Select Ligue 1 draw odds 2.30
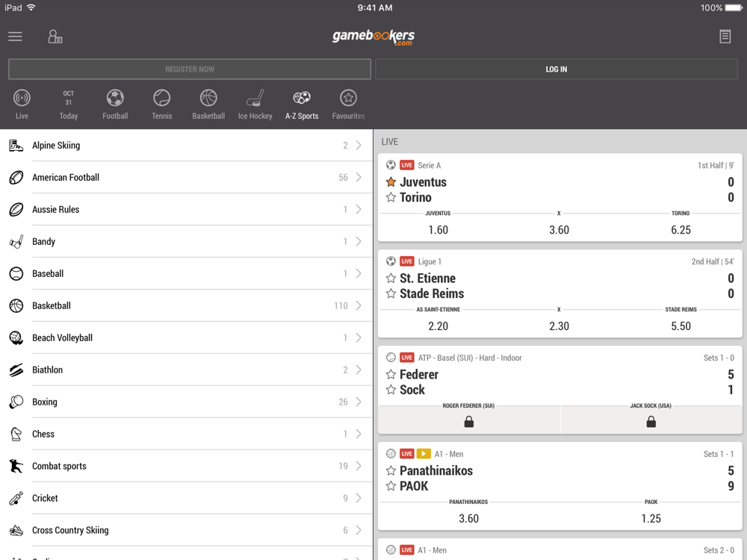 coord(560,326)
